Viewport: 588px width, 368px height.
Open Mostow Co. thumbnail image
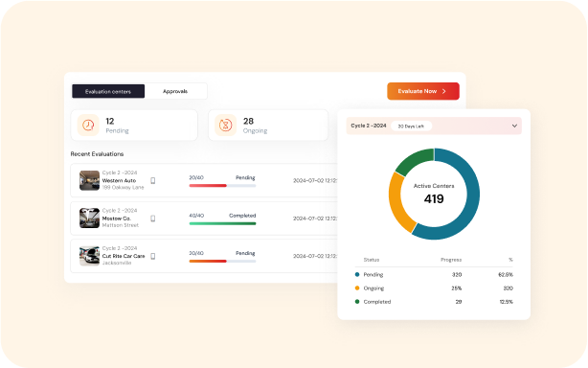pos(89,218)
